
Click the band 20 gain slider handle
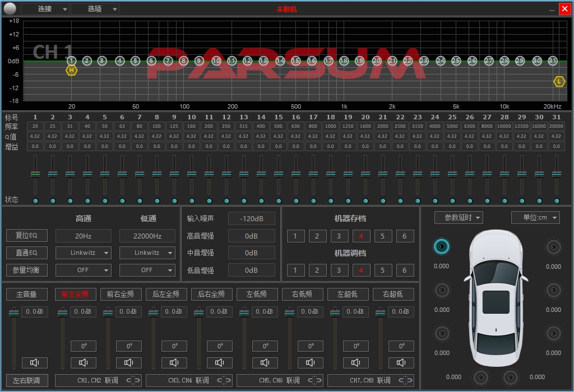365,174
